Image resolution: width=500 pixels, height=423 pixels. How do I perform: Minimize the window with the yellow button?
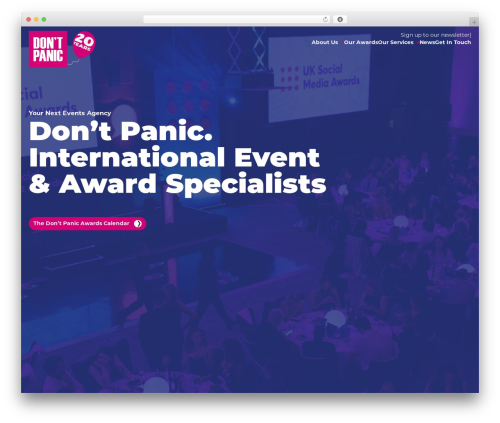[x=36, y=20]
